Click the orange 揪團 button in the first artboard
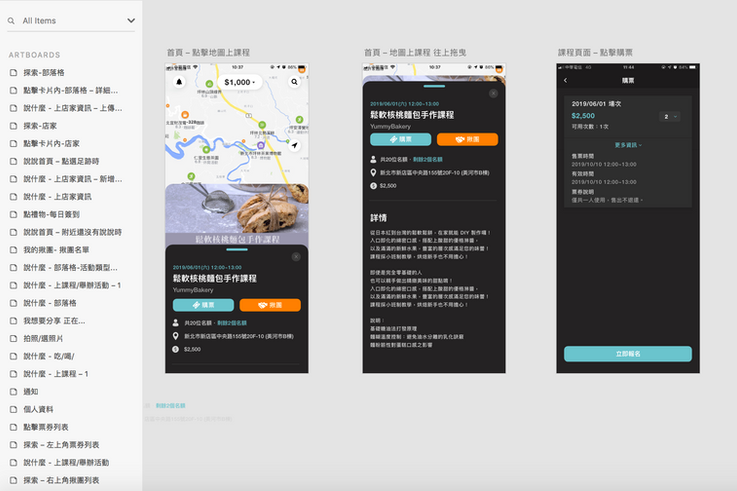Viewport: 737px width, 491px height. click(270, 305)
